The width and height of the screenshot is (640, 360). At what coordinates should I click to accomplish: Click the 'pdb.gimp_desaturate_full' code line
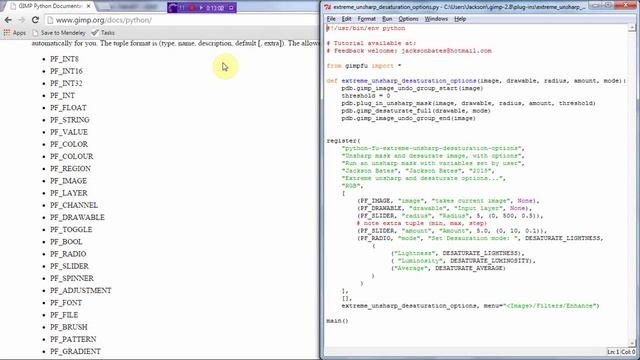pos(416,111)
